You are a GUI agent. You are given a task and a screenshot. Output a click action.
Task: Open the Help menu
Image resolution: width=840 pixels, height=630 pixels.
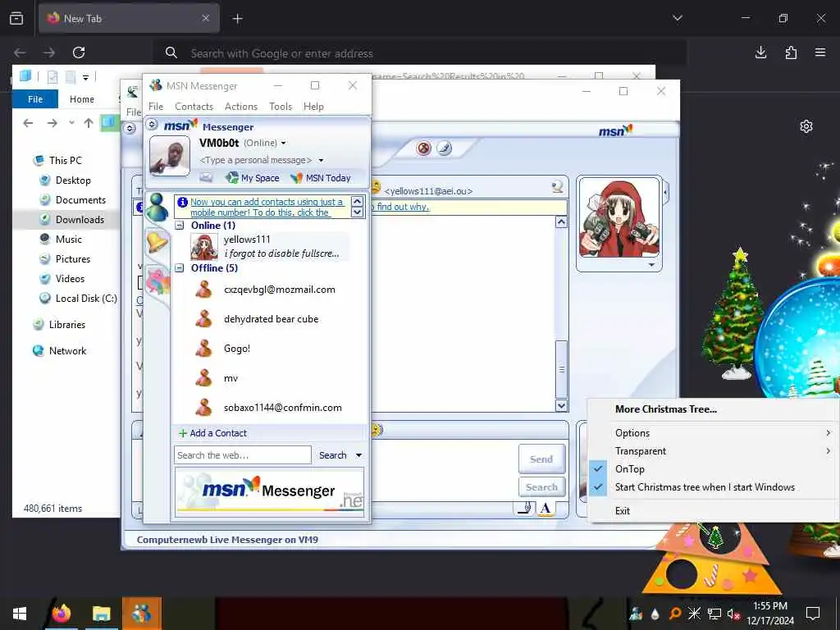[313, 107]
